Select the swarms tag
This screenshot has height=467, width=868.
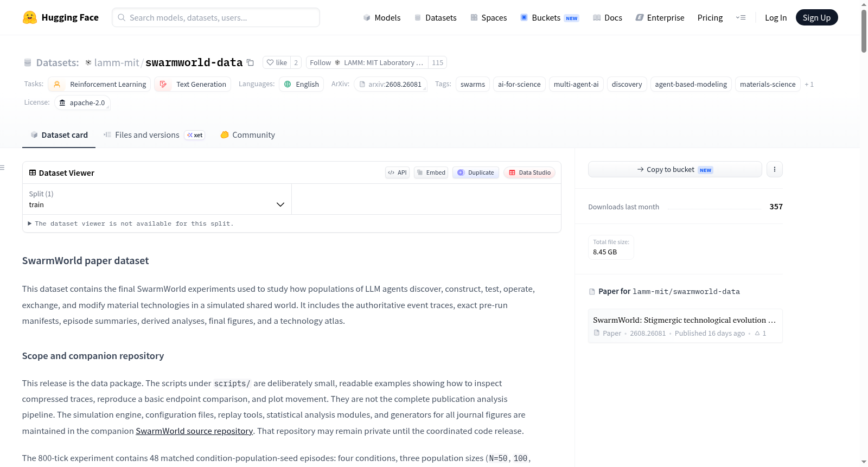[473, 84]
